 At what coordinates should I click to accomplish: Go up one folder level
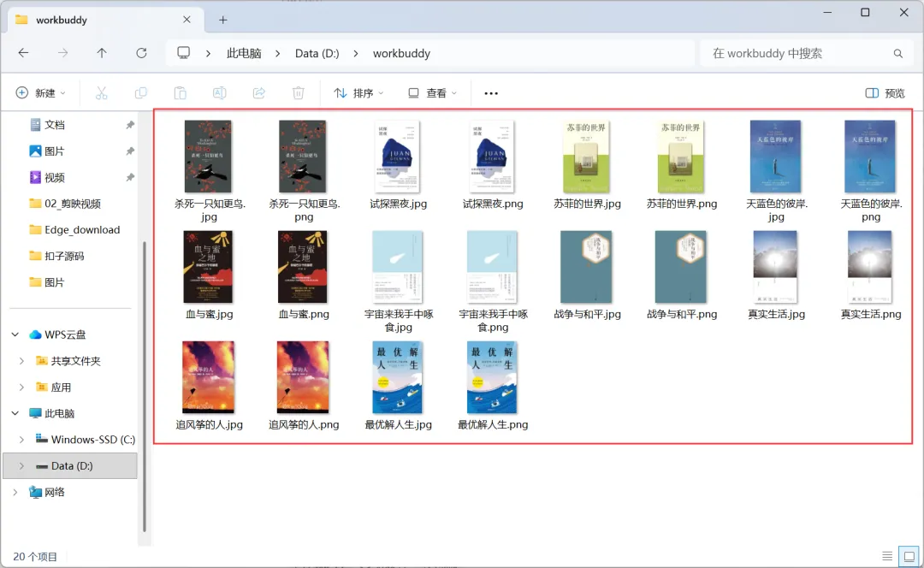tap(102, 53)
